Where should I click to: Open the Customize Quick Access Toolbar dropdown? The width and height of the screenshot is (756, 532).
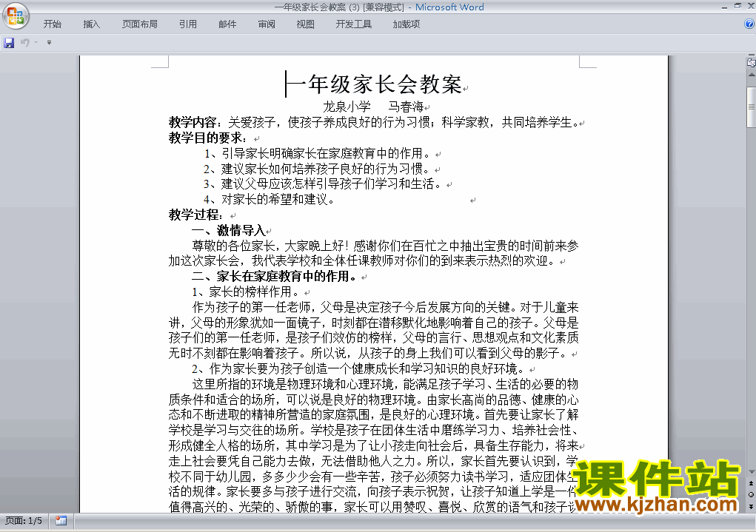point(49,42)
